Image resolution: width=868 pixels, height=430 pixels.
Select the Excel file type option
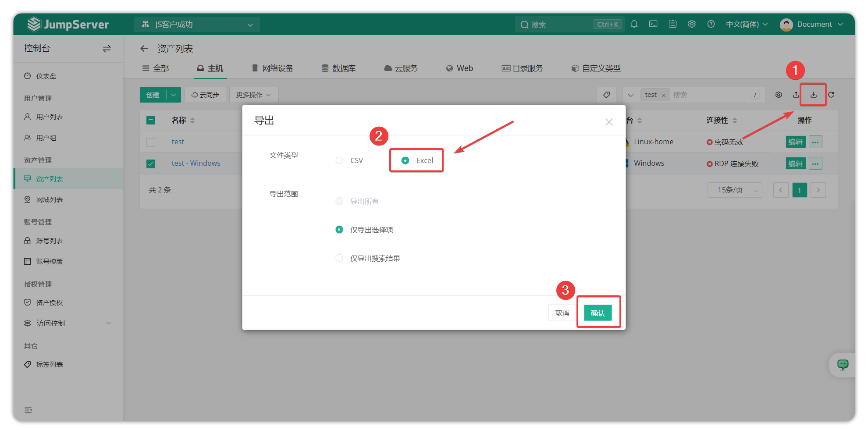(406, 160)
